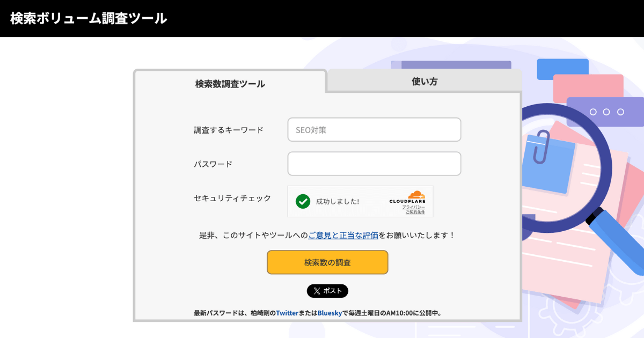This screenshot has height=338, width=644.
Task: Click the keyword field with SEO対策 placeholder
Action: tap(374, 129)
